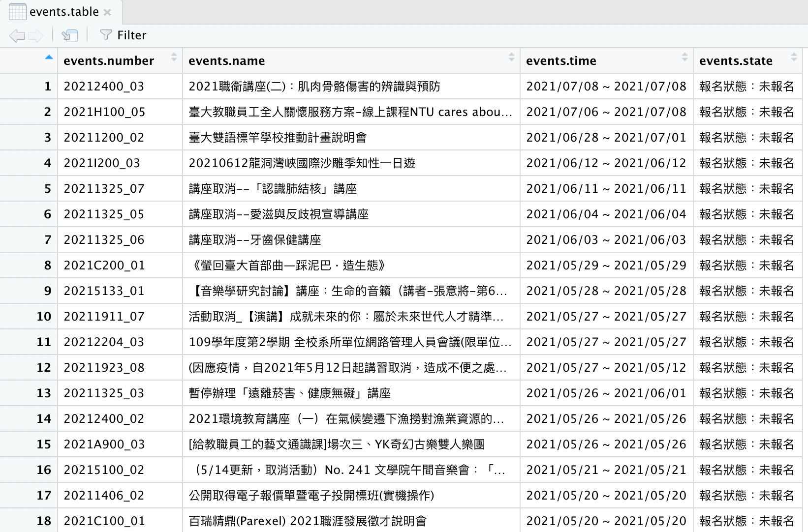The height and width of the screenshot is (532, 808).
Task: Click event number 2021C200_01 cell
Action: (x=104, y=266)
